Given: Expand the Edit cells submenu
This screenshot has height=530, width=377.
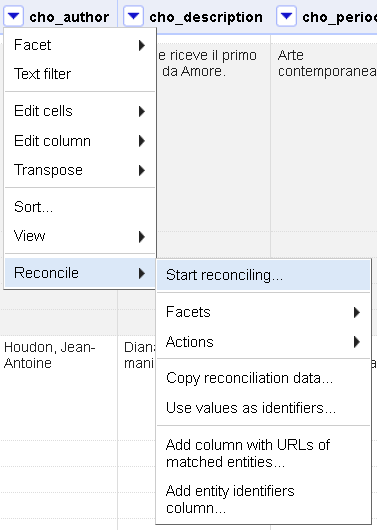Looking at the screenshot, I should coord(80,111).
